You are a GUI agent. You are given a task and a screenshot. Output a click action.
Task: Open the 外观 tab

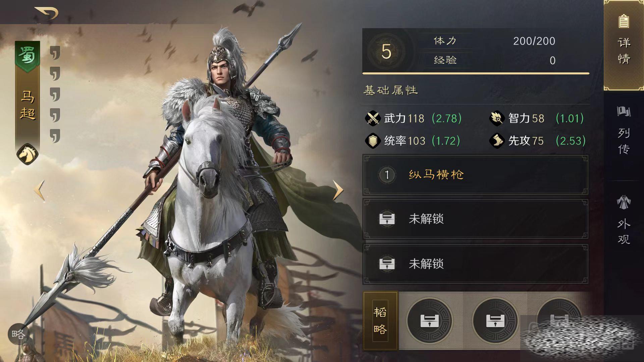pyautogui.click(x=624, y=220)
